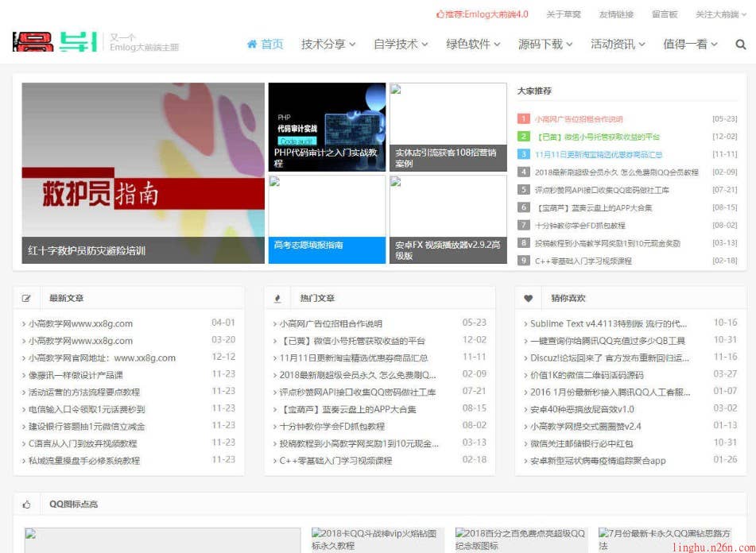Click the pen icon on 热门文章 panel

[x=277, y=297]
